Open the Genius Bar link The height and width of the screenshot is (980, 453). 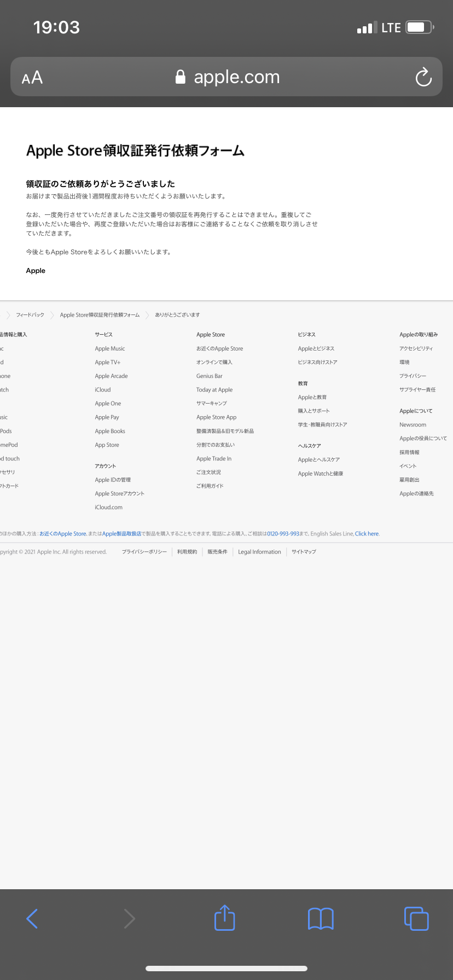click(210, 376)
